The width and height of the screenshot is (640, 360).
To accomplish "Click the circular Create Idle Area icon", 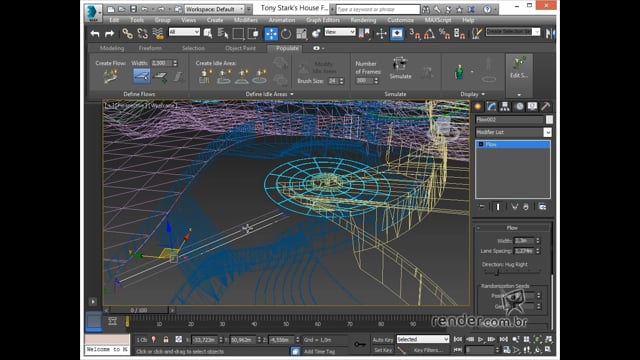I will (x=260, y=76).
